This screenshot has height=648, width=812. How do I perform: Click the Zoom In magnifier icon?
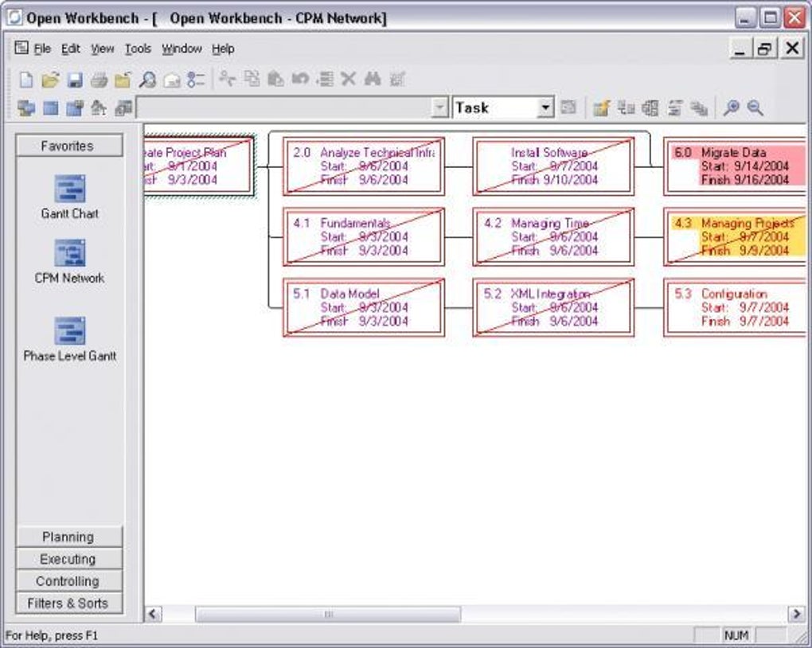732,107
